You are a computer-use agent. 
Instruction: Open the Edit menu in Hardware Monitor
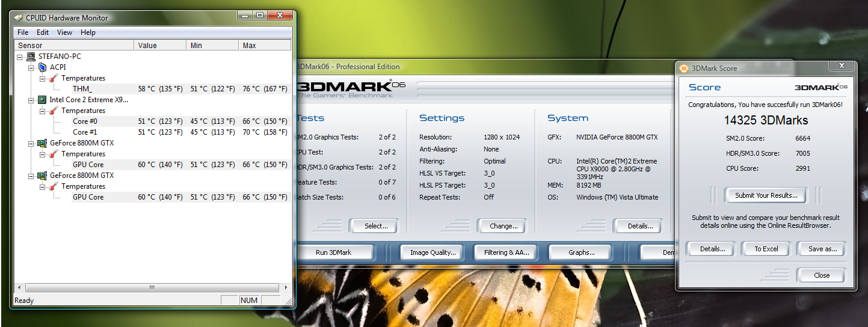pos(43,32)
